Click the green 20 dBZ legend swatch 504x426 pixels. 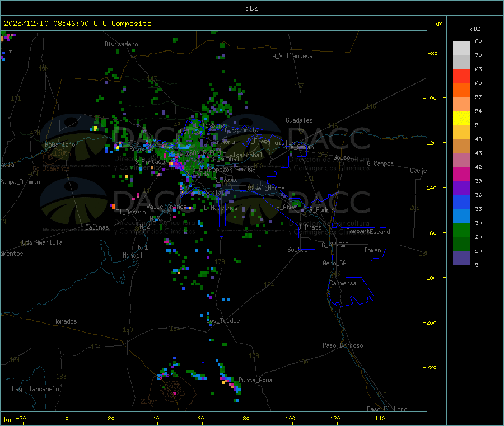pos(461,230)
